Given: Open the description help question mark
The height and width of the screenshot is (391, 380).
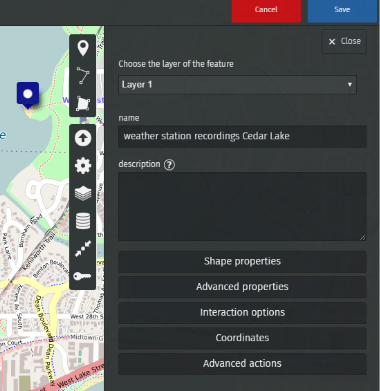Looking at the screenshot, I should point(169,165).
